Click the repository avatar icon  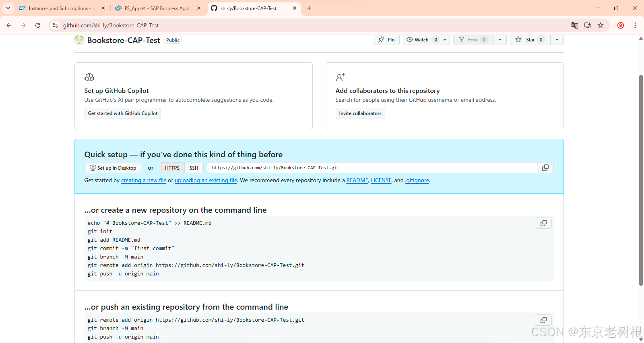tap(79, 40)
